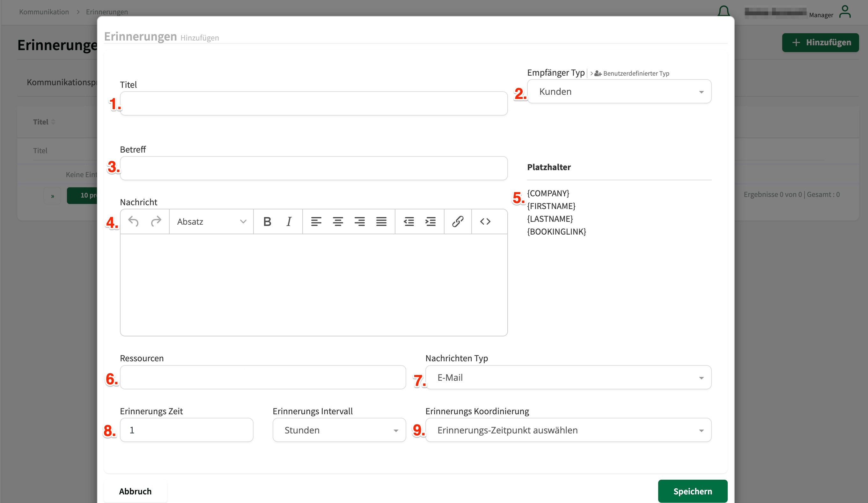
Task: Decrease indent in message editor
Action: click(x=408, y=221)
